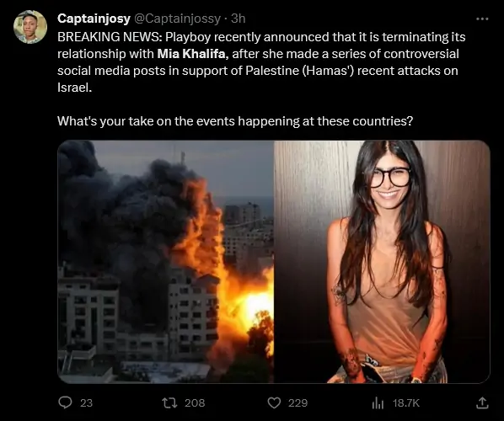Click the 3h timestamp

pos(239,19)
